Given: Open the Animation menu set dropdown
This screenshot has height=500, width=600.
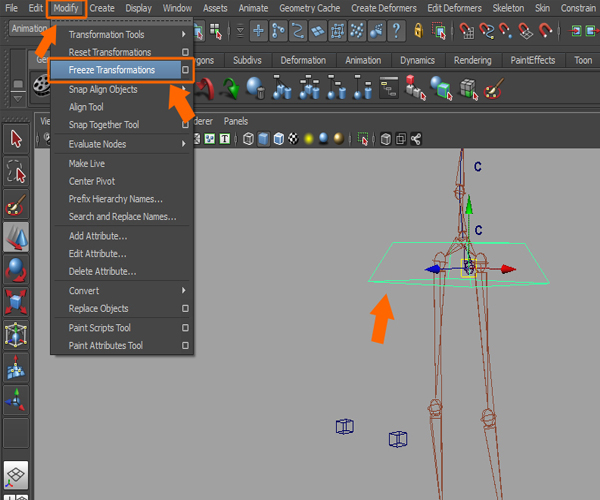Looking at the screenshot, I should [x=28, y=29].
